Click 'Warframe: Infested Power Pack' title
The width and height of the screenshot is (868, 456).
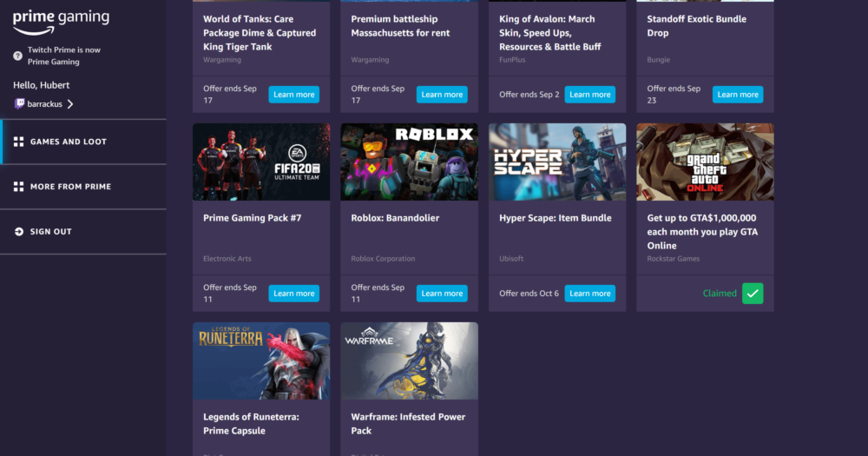click(408, 424)
